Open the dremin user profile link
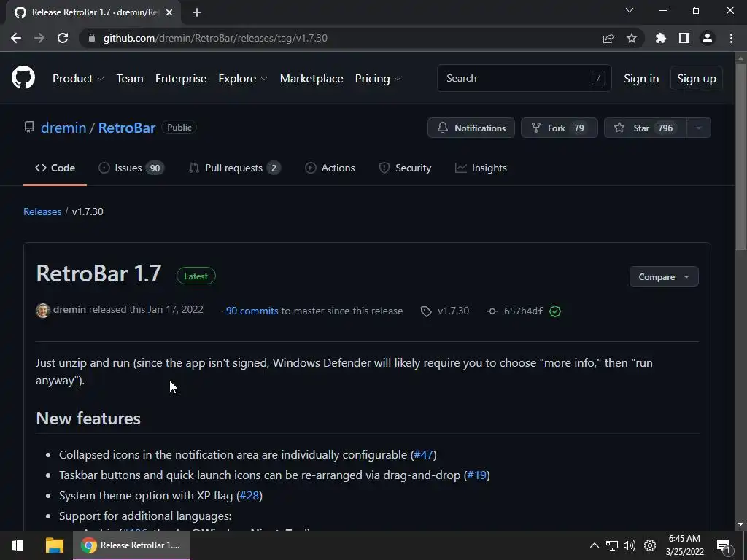747x560 pixels. (x=63, y=128)
